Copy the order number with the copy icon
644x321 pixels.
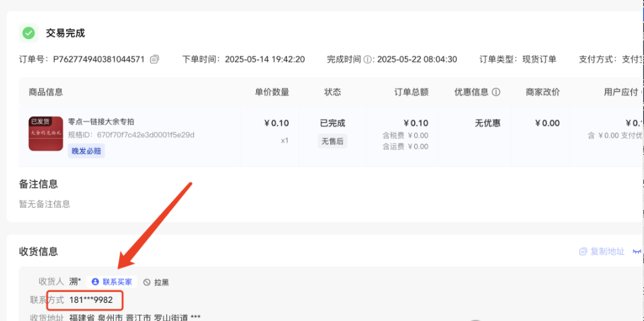click(x=155, y=59)
